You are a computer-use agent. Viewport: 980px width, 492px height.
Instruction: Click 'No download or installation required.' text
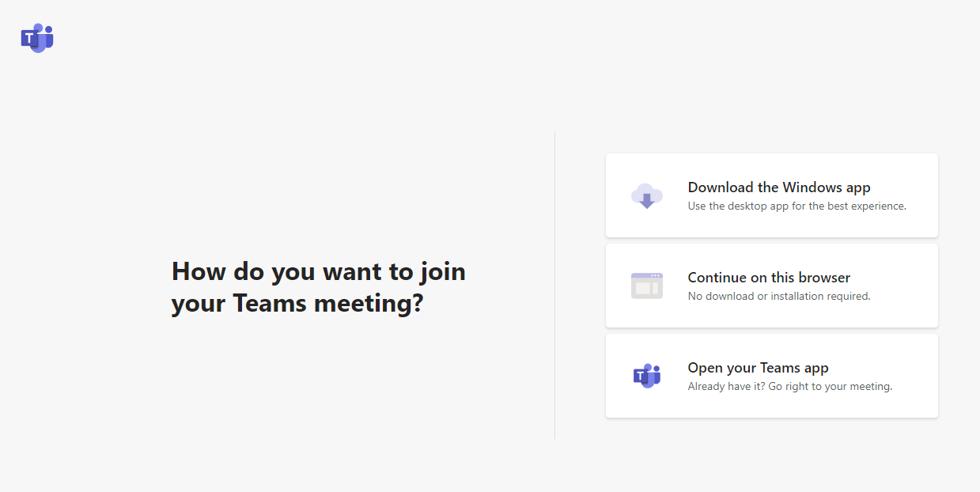point(779,297)
